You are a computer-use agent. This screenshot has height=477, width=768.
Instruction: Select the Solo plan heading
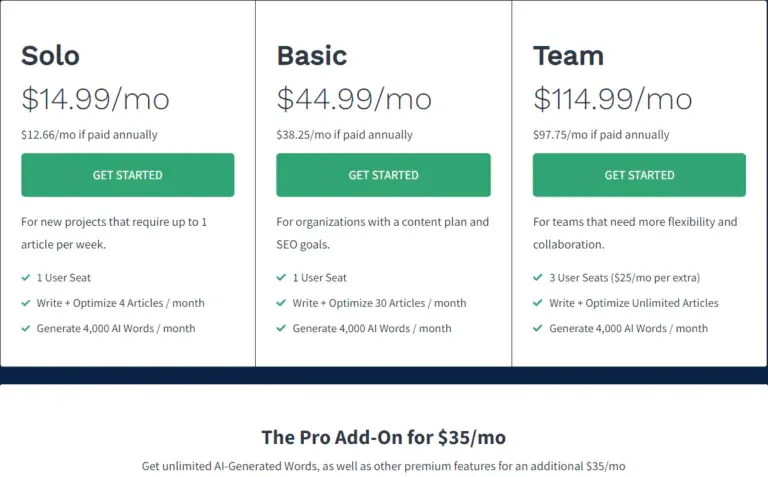pos(50,55)
